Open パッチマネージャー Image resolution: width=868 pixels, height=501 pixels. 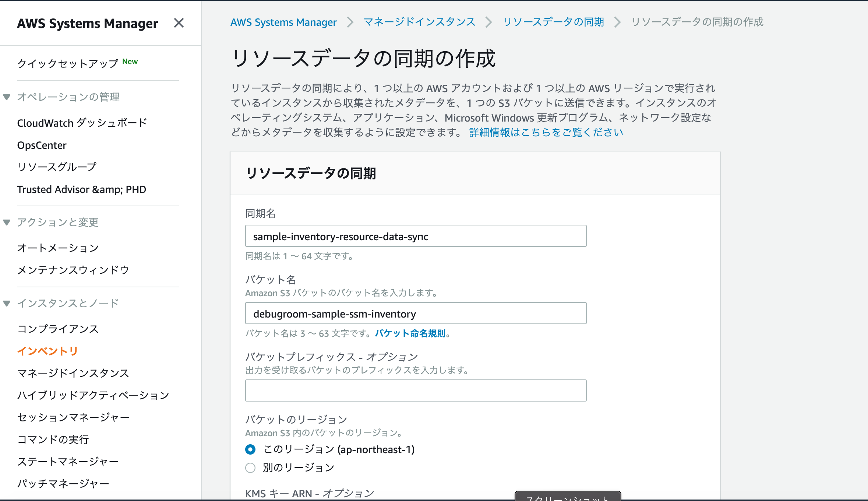pyautogui.click(x=63, y=484)
